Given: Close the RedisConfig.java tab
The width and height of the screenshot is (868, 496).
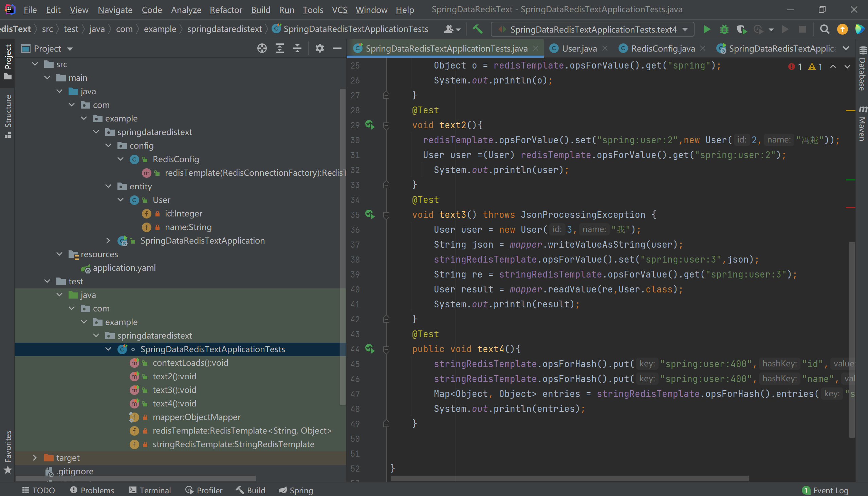Looking at the screenshot, I should pos(702,49).
